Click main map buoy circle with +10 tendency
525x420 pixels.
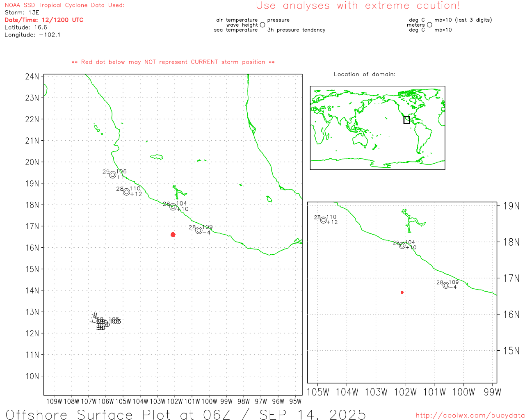[x=173, y=207]
